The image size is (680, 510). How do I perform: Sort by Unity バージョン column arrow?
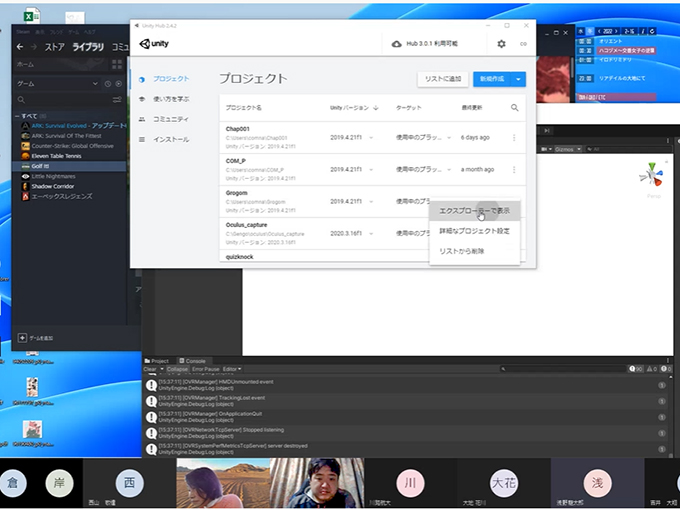pos(376,108)
